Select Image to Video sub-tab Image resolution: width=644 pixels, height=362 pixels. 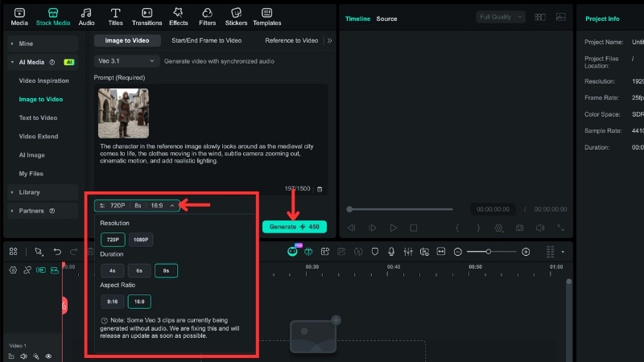tap(127, 41)
